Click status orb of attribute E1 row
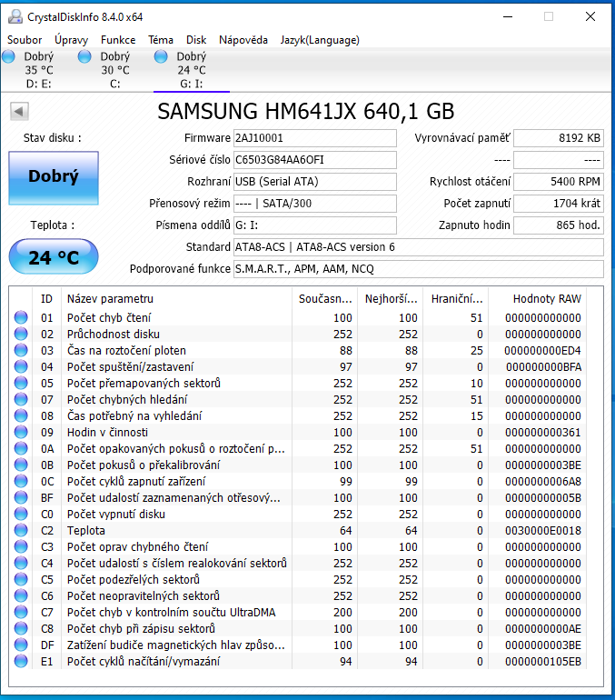This screenshot has height=700, width=615. [x=21, y=661]
